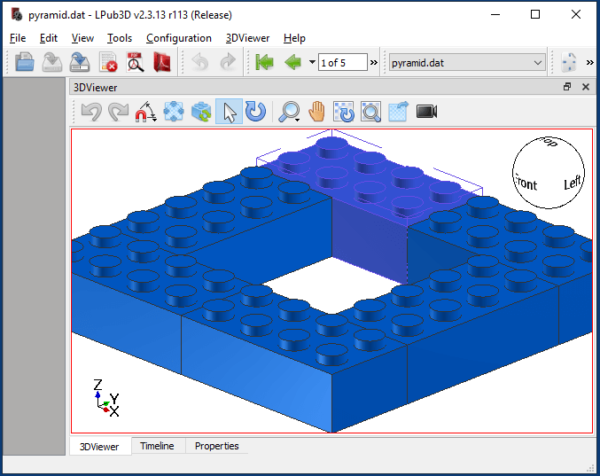Go to first page green arrow icon
The image size is (600, 476).
tap(264, 62)
